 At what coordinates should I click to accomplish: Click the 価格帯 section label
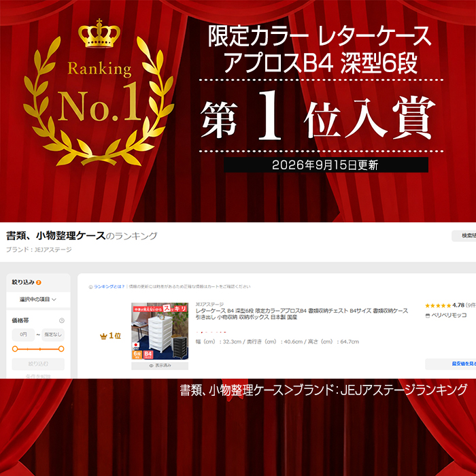pos(20,320)
